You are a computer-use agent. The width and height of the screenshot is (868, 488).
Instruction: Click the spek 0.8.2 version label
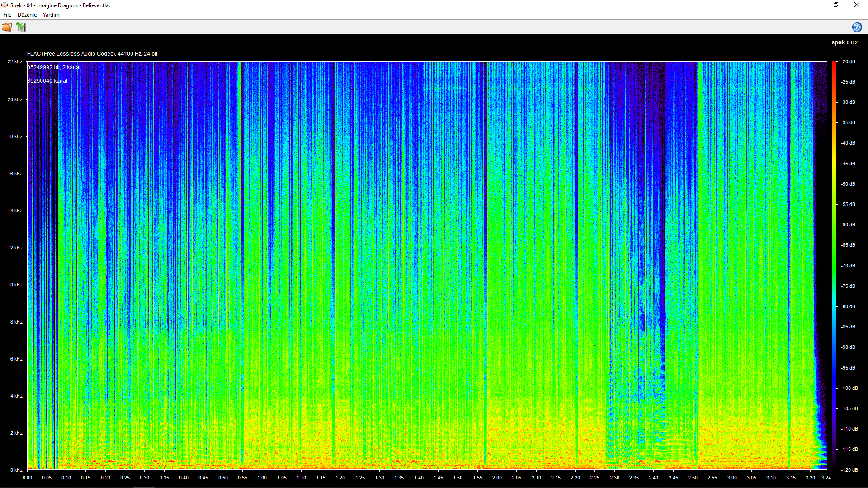coord(844,42)
